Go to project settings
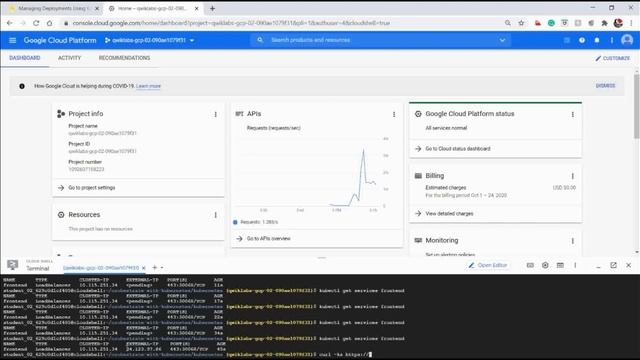 pos(91,188)
